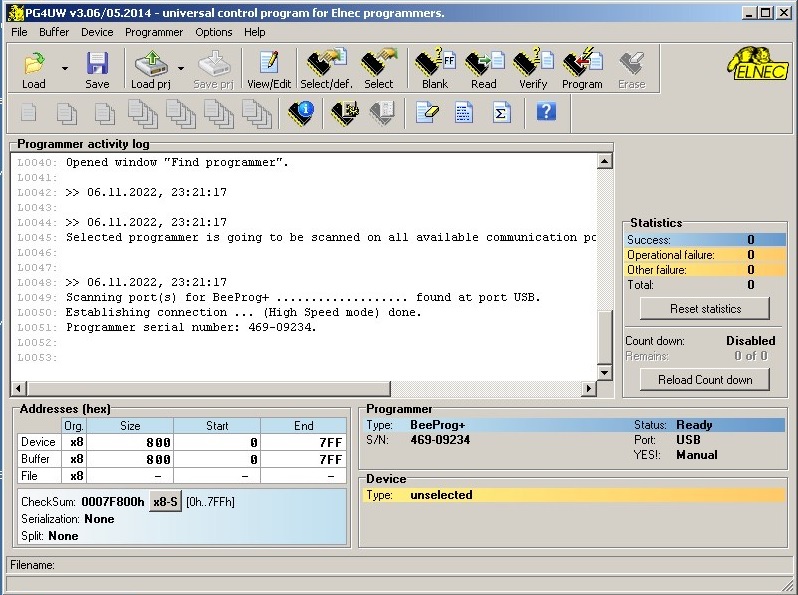The width and height of the screenshot is (798, 595).
Task: Click the Buffer row End cell 7FF
Action: tap(303, 459)
